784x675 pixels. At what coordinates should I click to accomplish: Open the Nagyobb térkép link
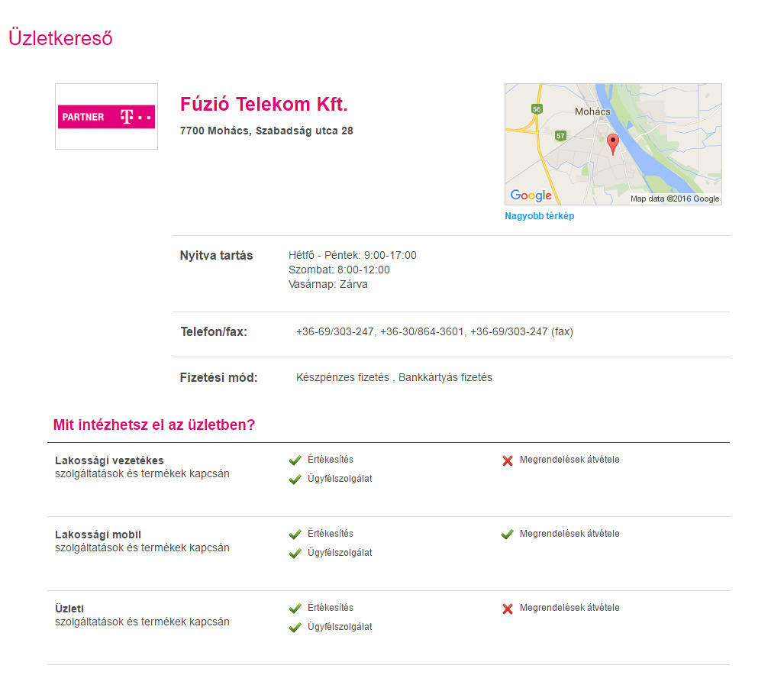[540, 216]
